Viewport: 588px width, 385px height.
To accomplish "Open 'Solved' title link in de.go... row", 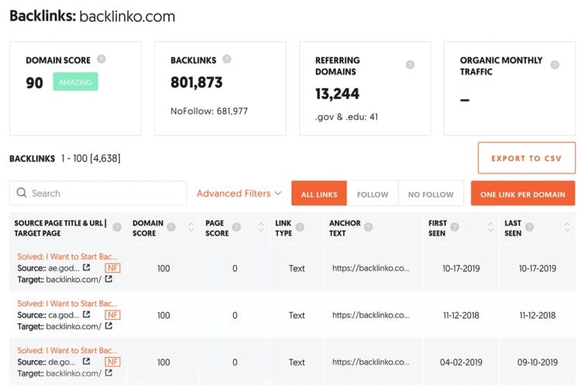I will click(x=67, y=350).
